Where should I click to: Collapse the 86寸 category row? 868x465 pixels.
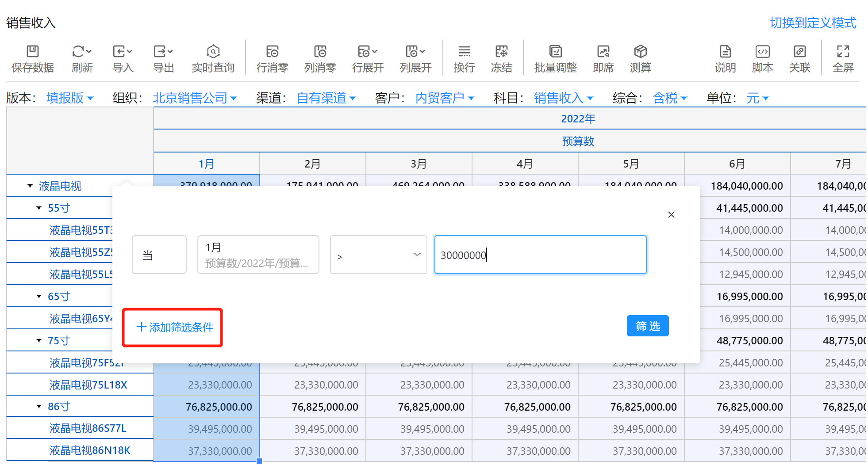point(39,407)
